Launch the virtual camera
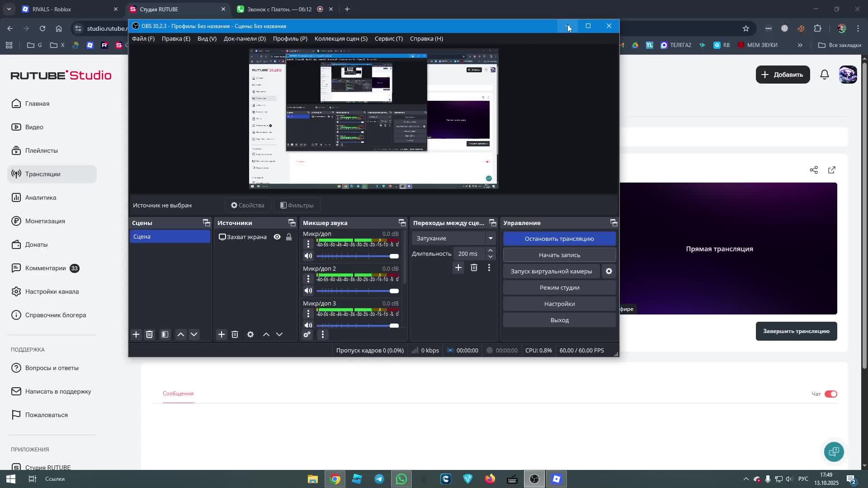This screenshot has height=488, width=868. [x=551, y=271]
